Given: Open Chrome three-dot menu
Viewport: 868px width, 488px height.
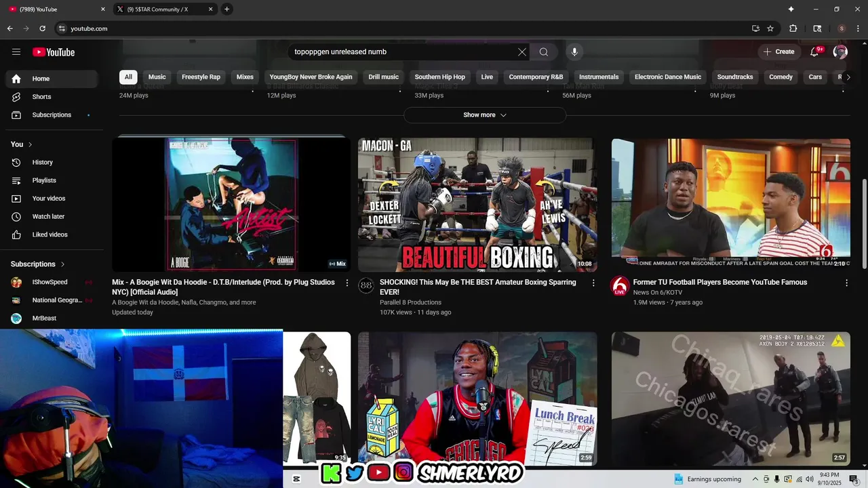Looking at the screenshot, I should pos(859,28).
